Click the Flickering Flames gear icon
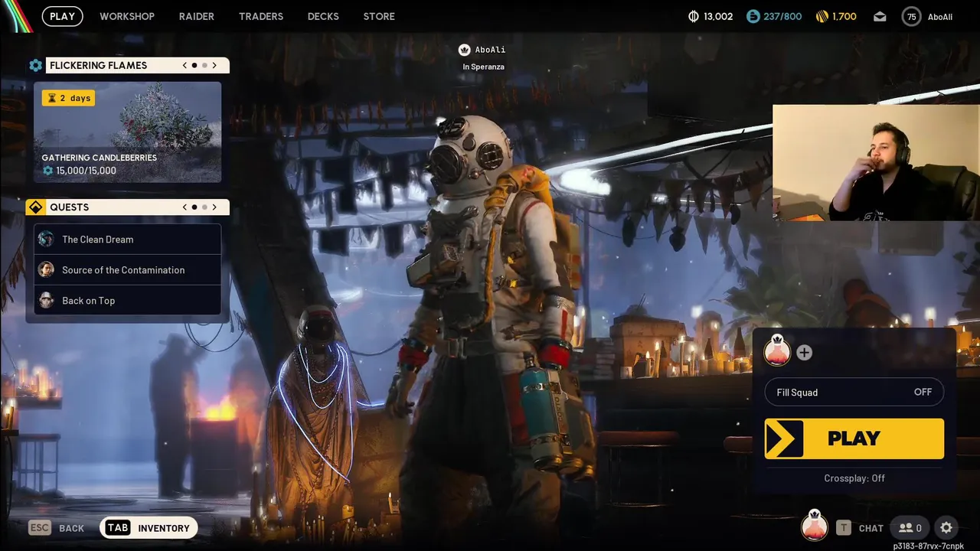 [36, 65]
